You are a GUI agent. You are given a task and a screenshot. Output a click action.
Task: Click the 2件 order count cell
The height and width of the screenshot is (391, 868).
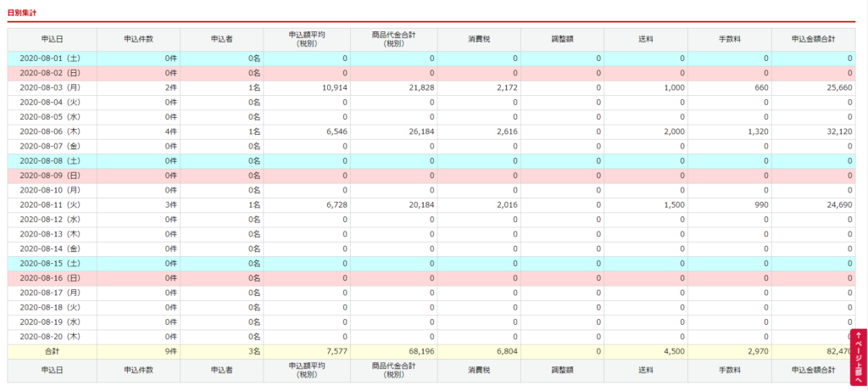coord(138,88)
